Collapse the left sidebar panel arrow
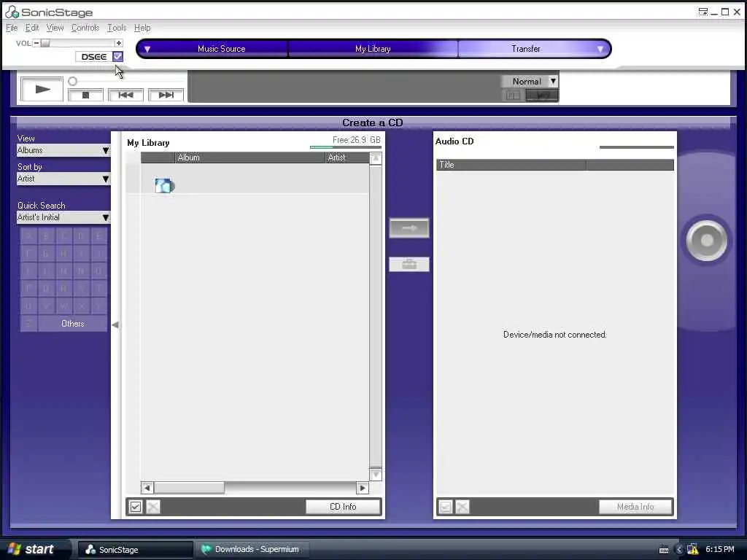The height and width of the screenshot is (560, 747). pos(115,324)
